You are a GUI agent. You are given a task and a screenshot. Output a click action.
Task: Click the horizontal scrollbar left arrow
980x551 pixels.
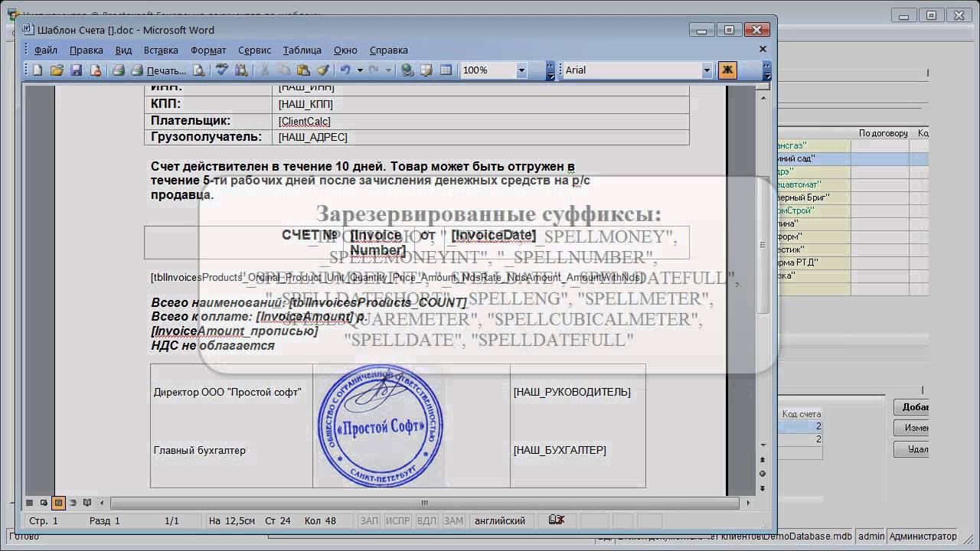point(103,503)
